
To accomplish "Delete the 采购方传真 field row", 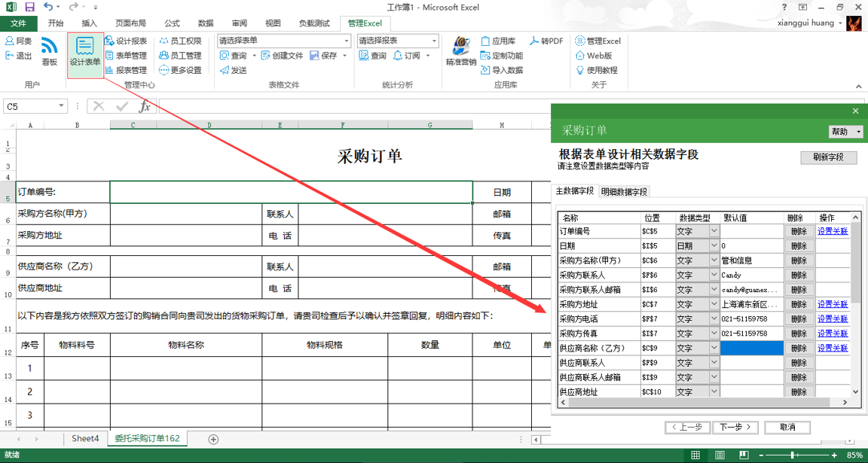I will pyautogui.click(x=799, y=334).
